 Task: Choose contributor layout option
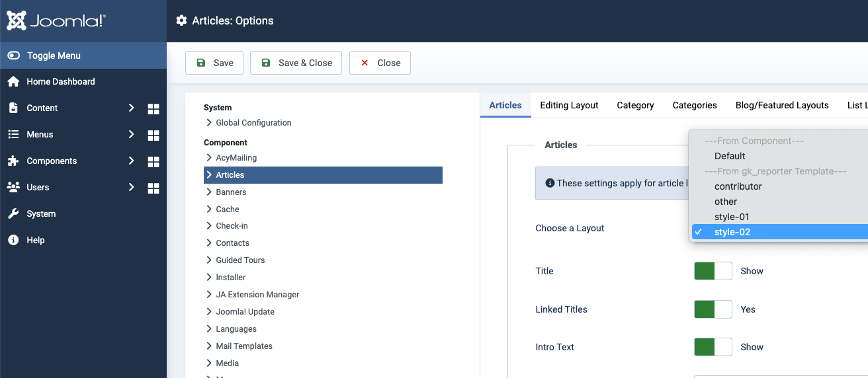[738, 186]
